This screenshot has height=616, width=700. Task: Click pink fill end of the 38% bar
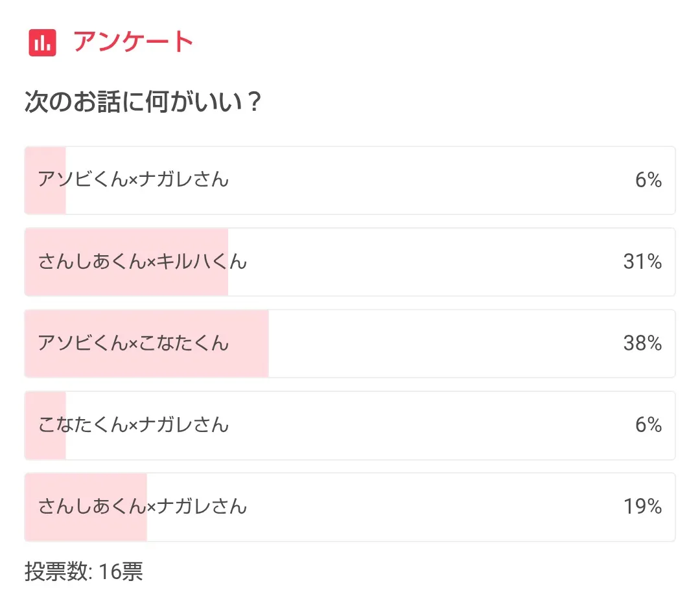tap(261, 363)
